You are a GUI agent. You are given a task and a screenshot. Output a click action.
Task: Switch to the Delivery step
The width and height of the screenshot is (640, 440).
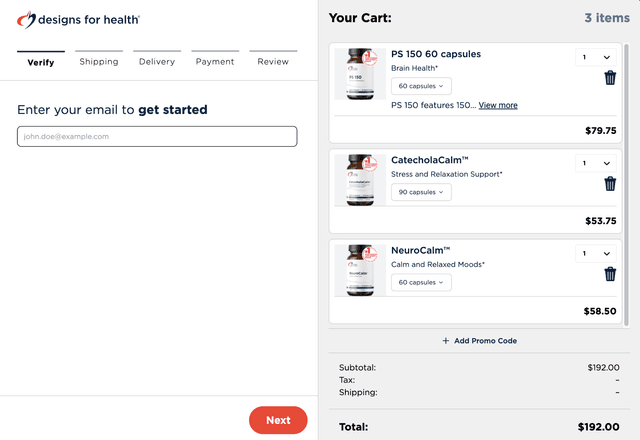[157, 61]
